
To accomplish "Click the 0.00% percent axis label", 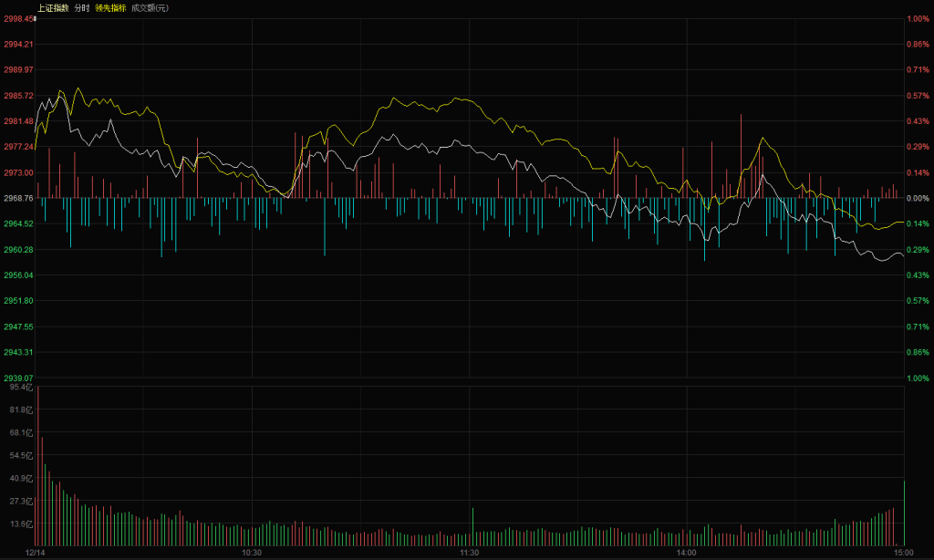I will click(918, 199).
